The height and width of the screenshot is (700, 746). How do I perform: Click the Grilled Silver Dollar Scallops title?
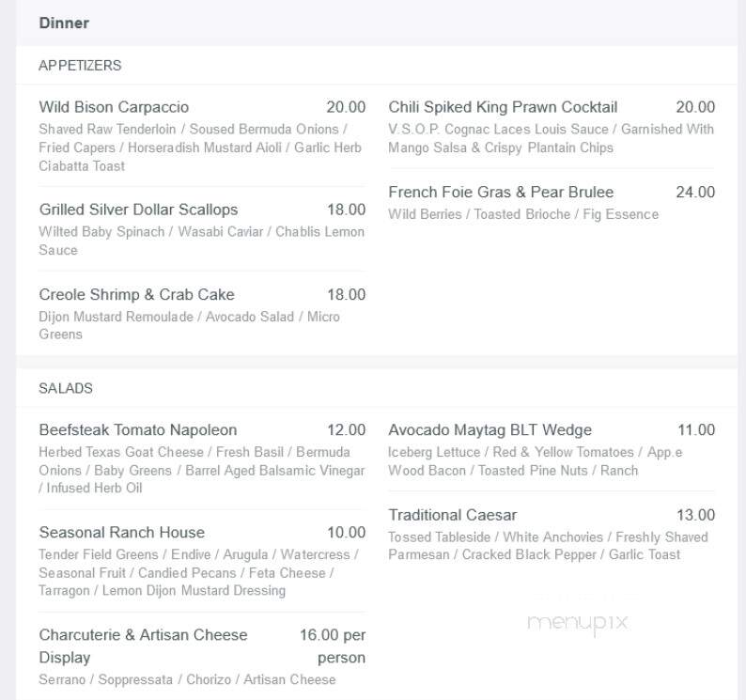tap(138, 210)
